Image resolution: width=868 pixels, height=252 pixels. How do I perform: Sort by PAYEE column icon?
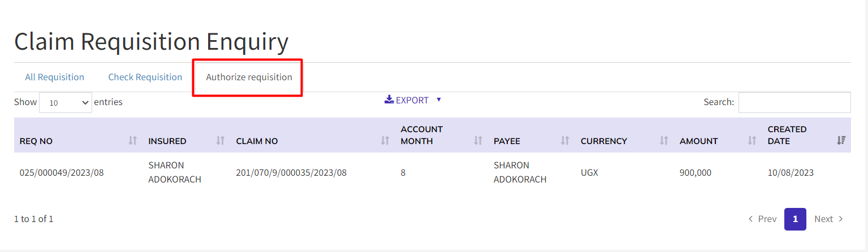click(565, 141)
